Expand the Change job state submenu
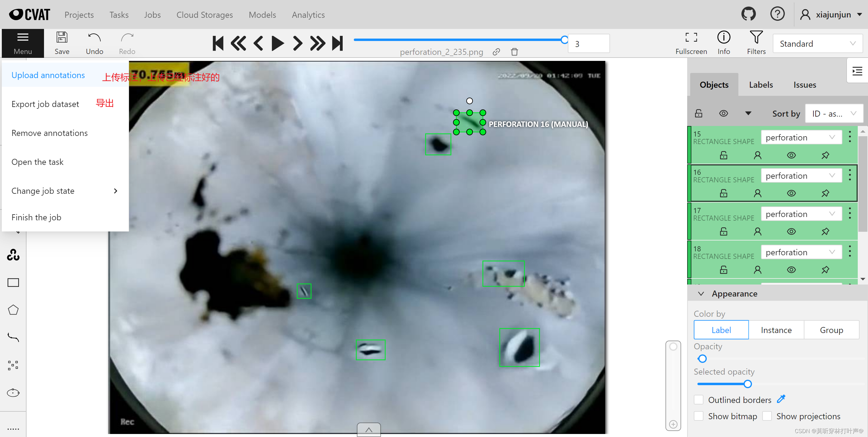The height and width of the screenshot is (437, 868). (x=65, y=191)
